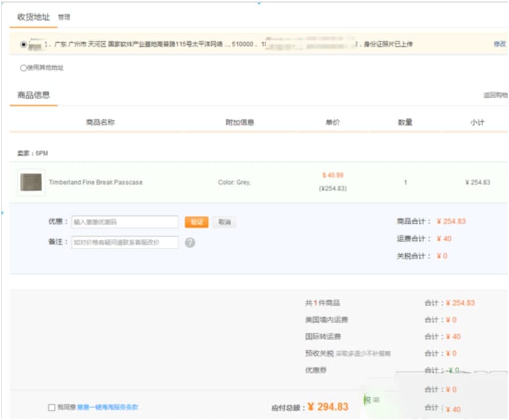Click the orange verify coupon button
509x420 pixels.
196,222
